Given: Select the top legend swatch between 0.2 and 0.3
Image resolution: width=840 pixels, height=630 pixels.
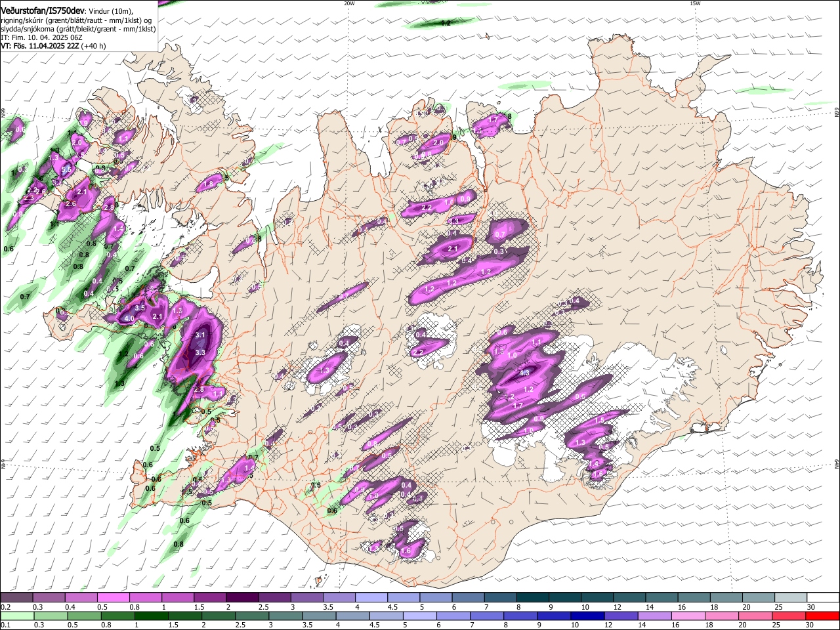Looking at the screenshot, I should point(16,598).
